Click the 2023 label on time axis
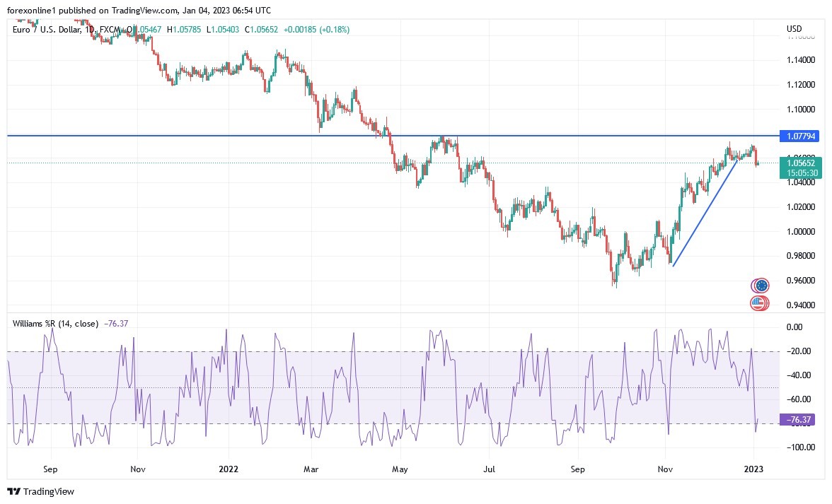This screenshot has width=832, height=504. tap(753, 469)
